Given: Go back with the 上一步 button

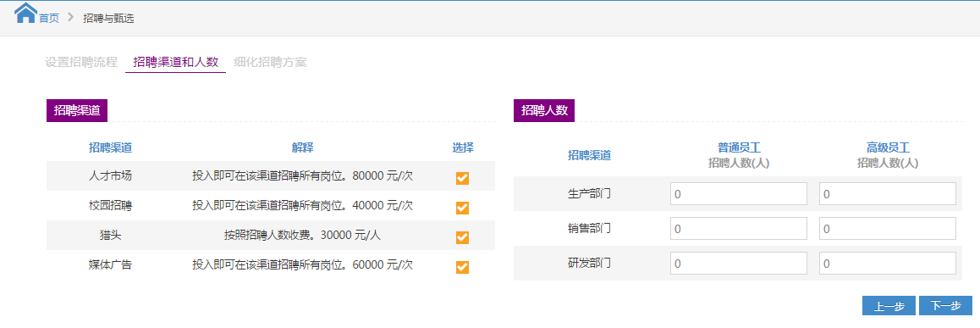Looking at the screenshot, I should pyautogui.click(x=889, y=305).
